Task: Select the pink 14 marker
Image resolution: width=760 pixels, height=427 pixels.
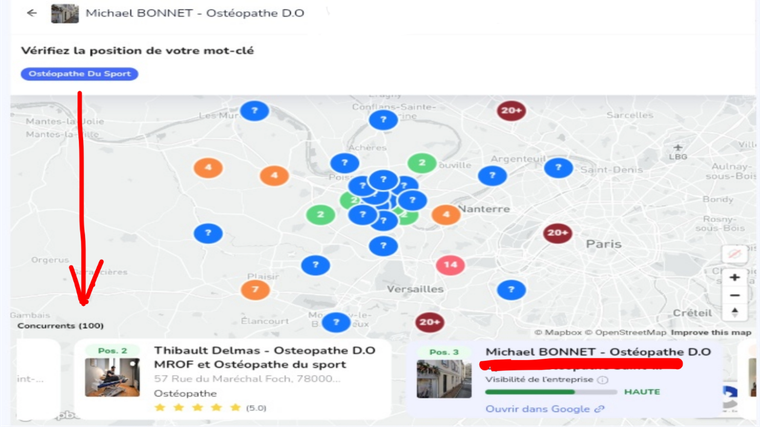Action: click(x=450, y=265)
